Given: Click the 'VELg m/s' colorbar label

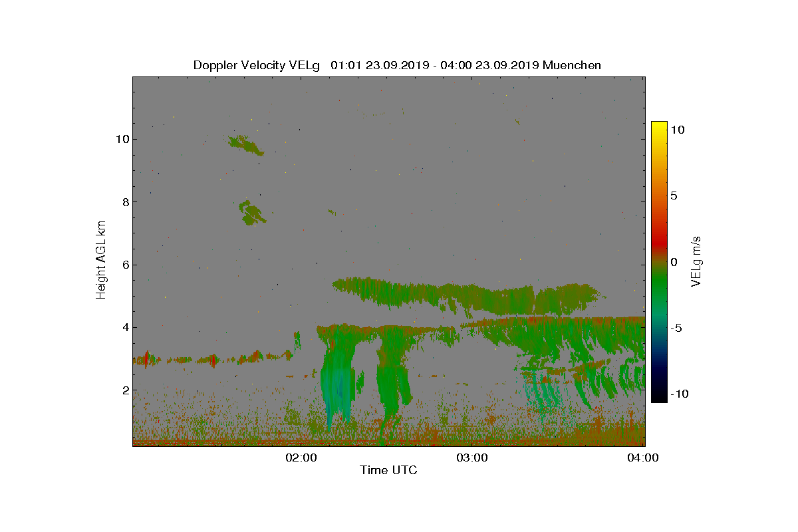Looking at the screenshot, I should click(696, 261).
